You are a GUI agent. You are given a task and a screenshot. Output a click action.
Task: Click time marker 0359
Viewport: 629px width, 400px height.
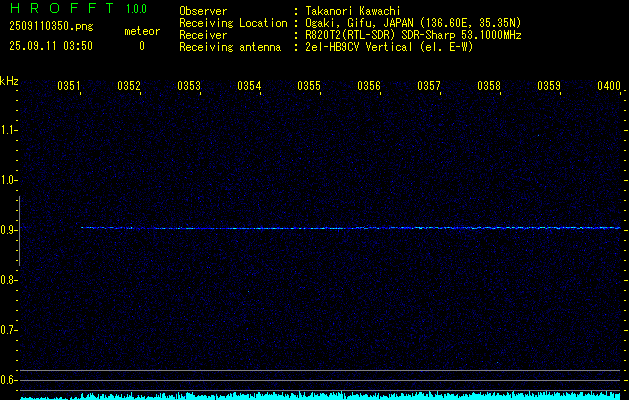549,86
